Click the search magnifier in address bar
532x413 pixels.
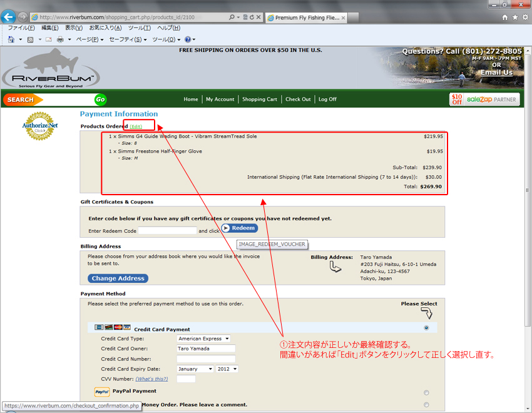tap(232, 17)
